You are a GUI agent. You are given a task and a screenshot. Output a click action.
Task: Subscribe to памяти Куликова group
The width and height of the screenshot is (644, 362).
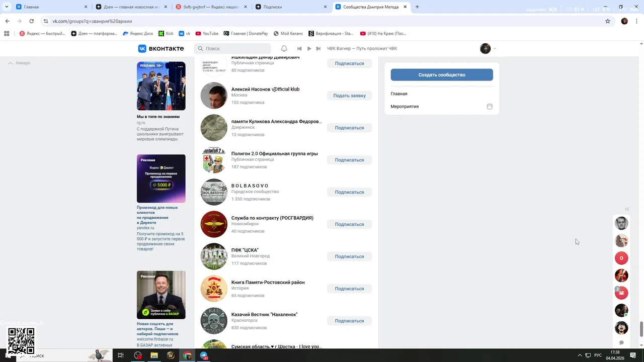(349, 128)
